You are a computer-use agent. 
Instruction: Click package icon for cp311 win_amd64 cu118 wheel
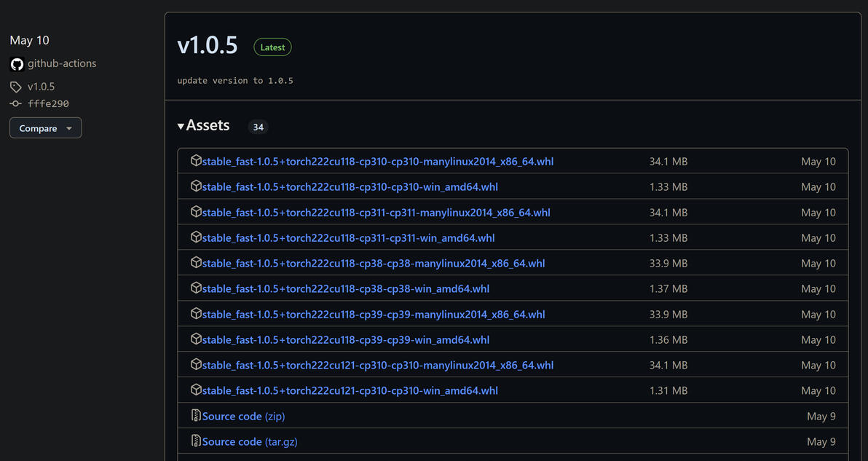coord(196,237)
